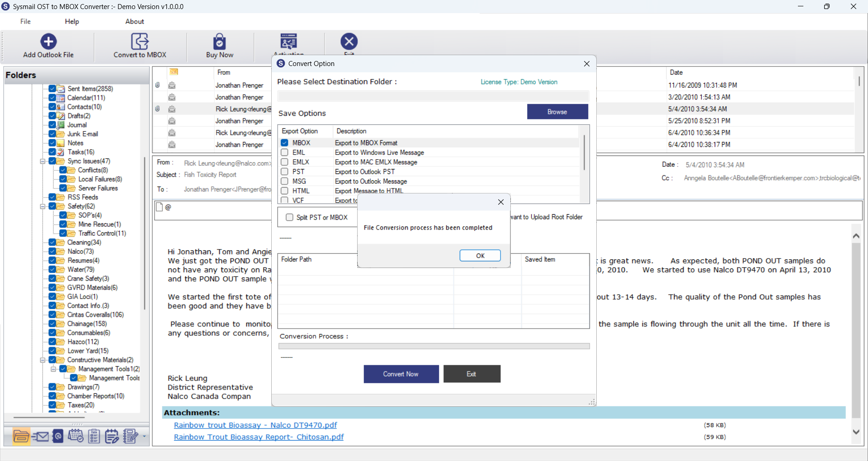This screenshot has width=868, height=461.
Task: Click the Activation toolbar icon
Action: tap(288, 42)
